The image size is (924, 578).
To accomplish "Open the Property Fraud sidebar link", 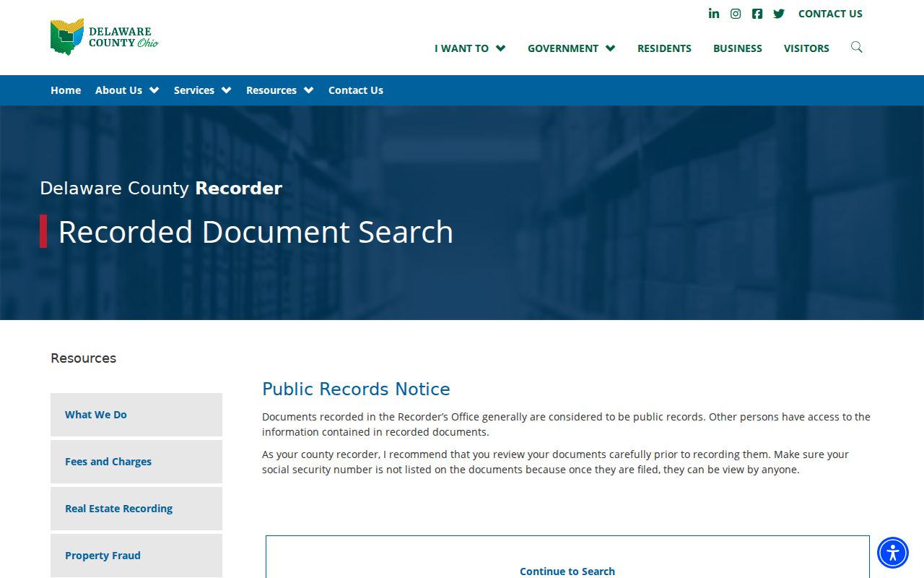I will click(x=136, y=556).
